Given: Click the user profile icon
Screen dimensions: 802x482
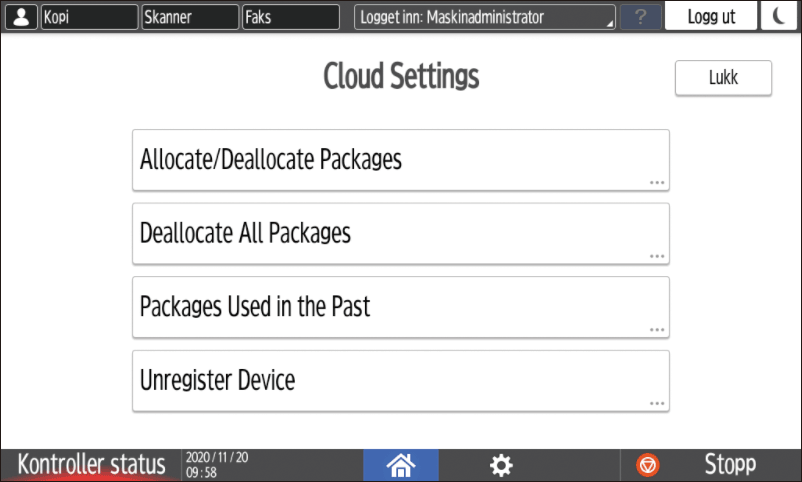Looking at the screenshot, I should pyautogui.click(x=20, y=17).
